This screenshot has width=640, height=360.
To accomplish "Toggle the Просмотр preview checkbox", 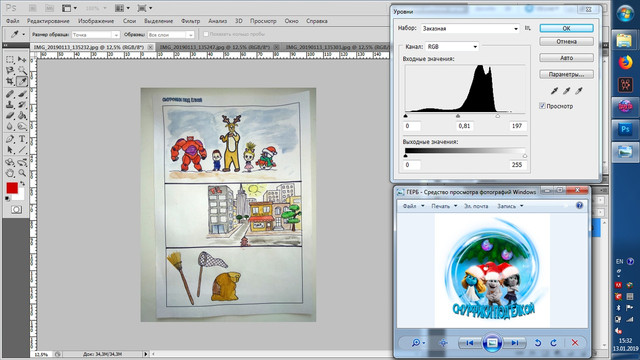I will (542, 106).
